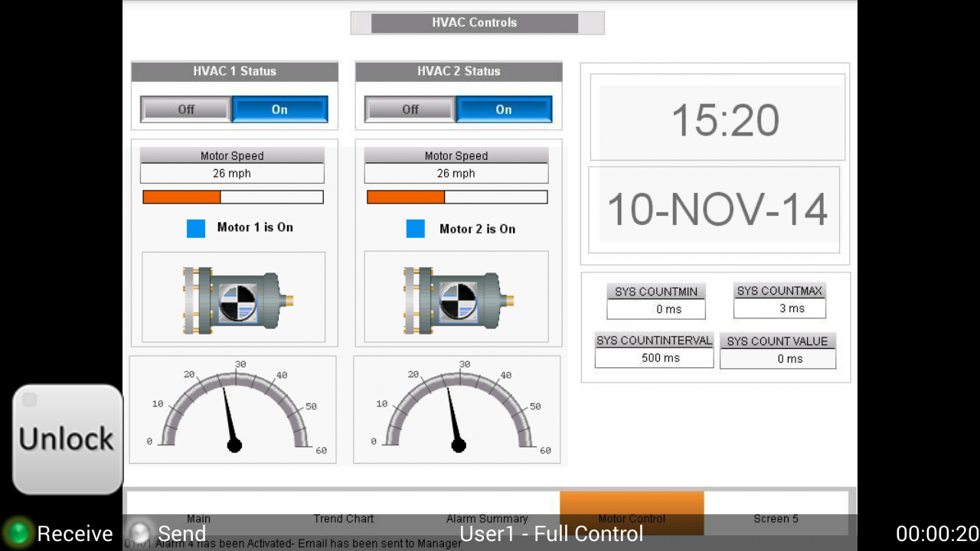Click the Motor 2 blue status indicator
980x551 pixels.
point(415,228)
